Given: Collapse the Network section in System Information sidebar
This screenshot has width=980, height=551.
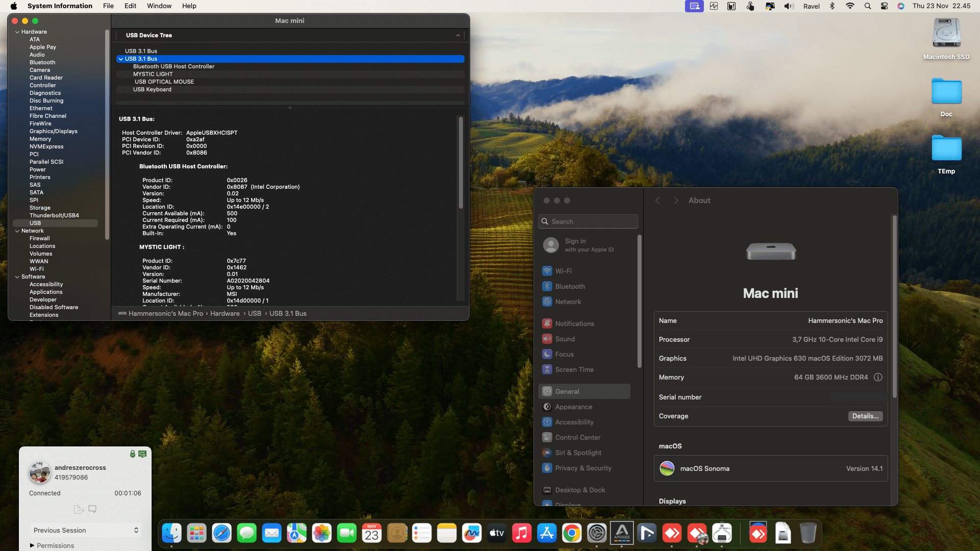Looking at the screenshot, I should click(17, 231).
